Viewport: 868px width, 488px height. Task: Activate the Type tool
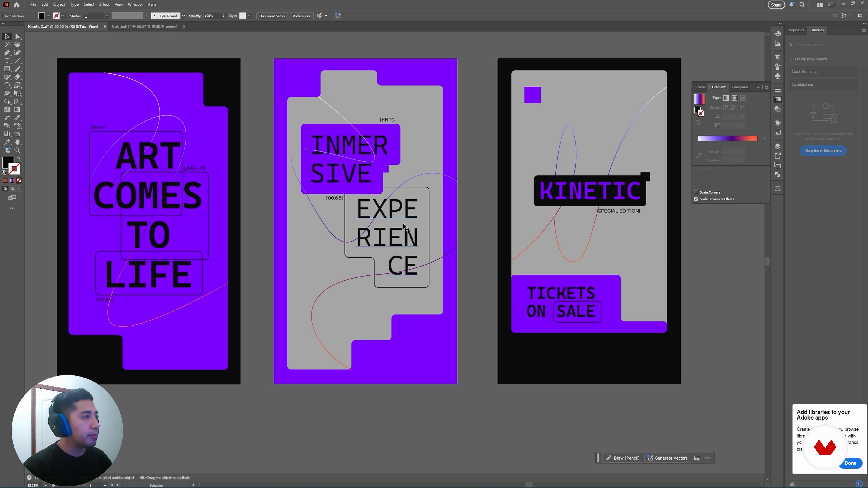point(7,61)
